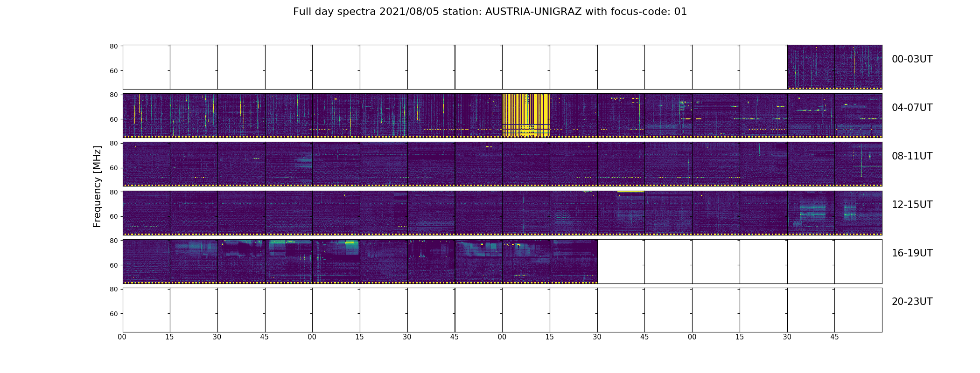Click the 60 tick label of the 04-07UT row
Screen dimensions: 980x373
click(113, 119)
